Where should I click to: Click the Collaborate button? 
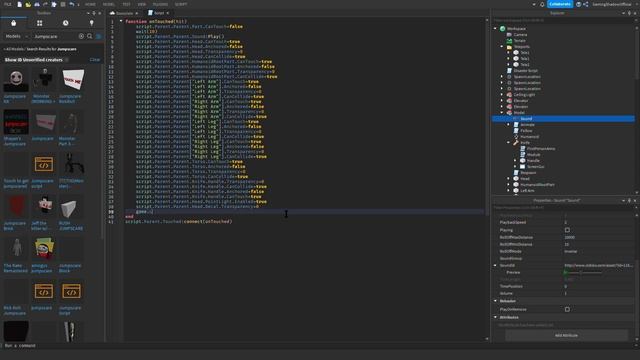click(560, 4)
